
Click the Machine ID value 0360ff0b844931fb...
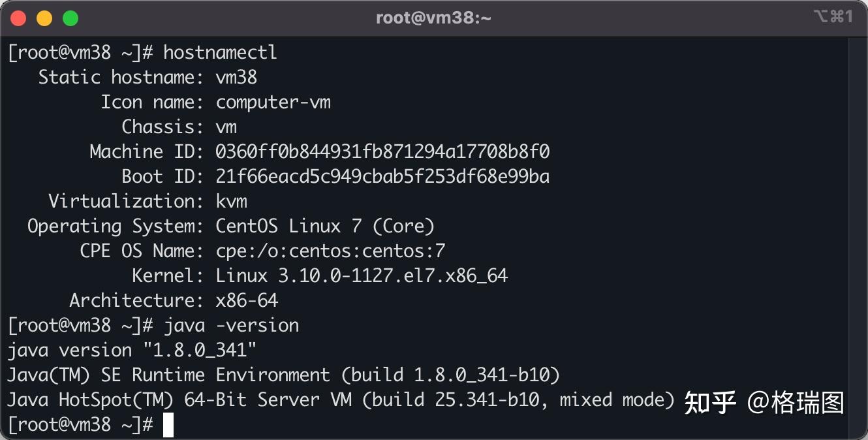pyautogui.click(x=382, y=151)
